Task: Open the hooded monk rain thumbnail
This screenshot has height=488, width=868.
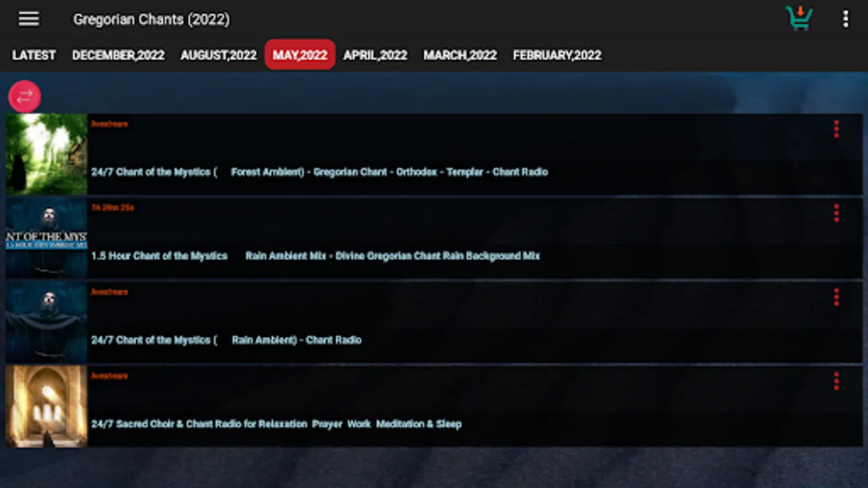Action: click(47, 322)
